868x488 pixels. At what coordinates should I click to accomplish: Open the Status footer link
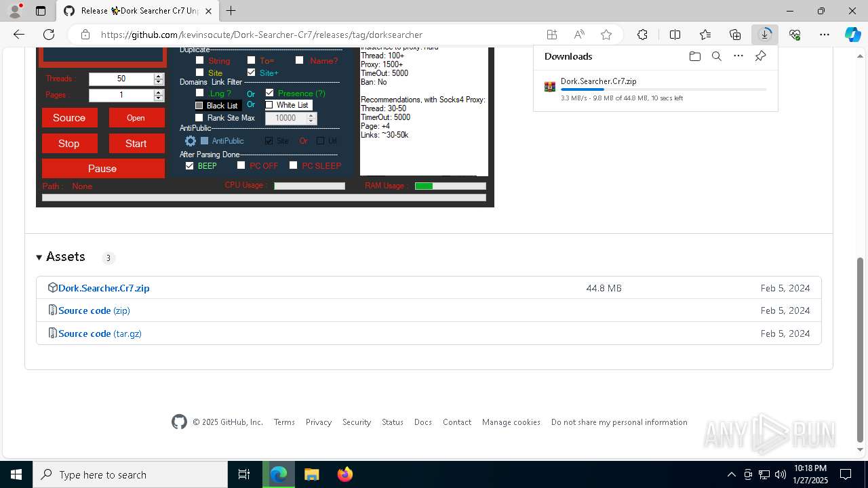393,422
